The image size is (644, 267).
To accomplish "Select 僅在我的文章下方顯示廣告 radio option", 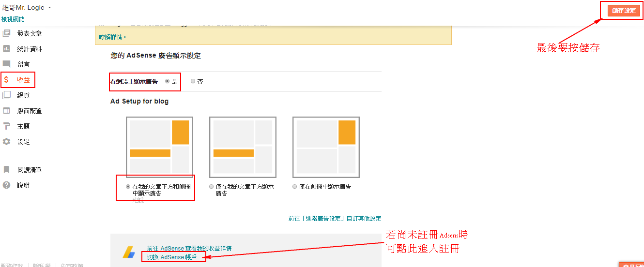I will tap(211, 186).
